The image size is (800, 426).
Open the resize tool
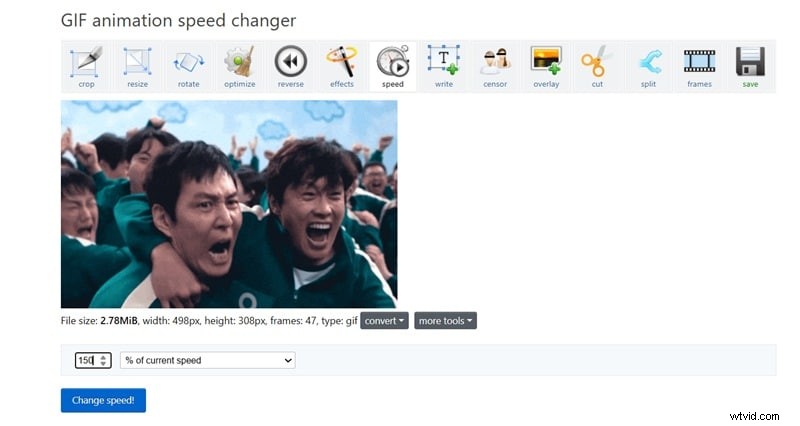(137, 66)
